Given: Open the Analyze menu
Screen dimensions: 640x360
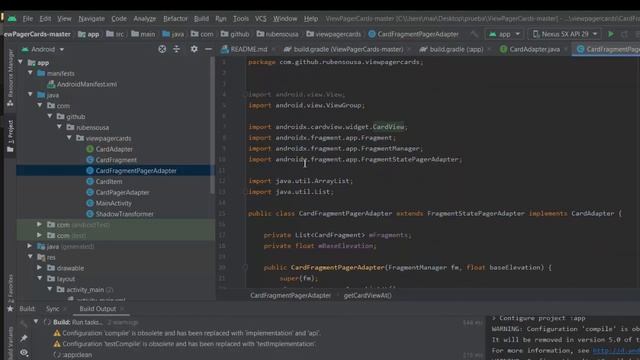Looking at the screenshot, I should pos(144,19).
